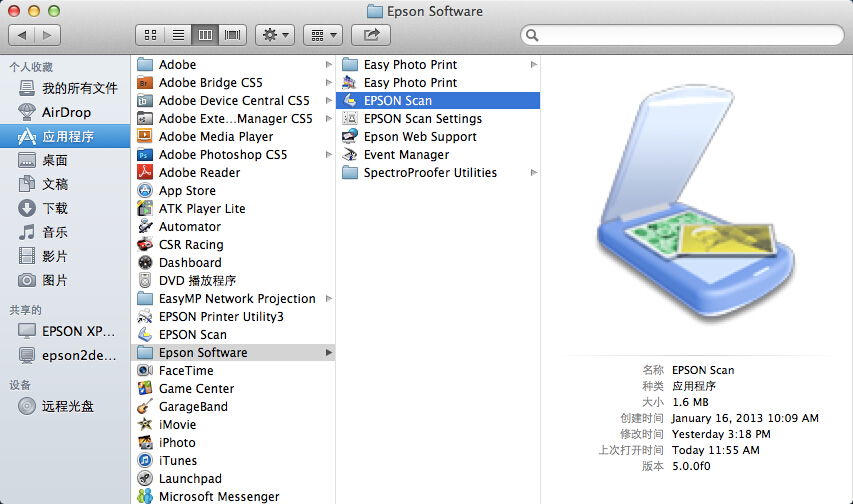The height and width of the screenshot is (504, 853).
Task: Click the green zoom window button
Action: click(x=54, y=11)
